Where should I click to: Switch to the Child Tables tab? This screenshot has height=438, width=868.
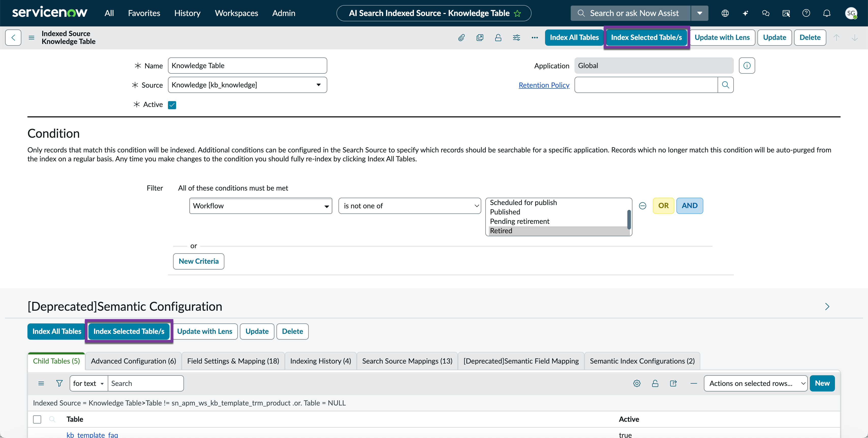click(56, 361)
